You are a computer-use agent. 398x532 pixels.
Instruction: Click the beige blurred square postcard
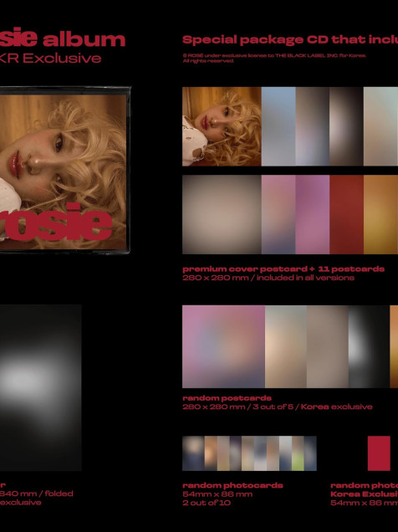(222, 214)
